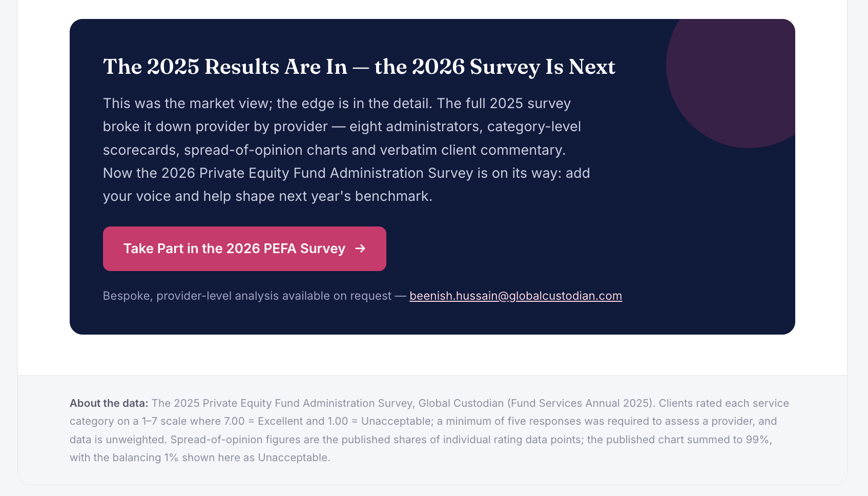
Task: Click the arrow icon in the survey button
Action: pos(360,249)
